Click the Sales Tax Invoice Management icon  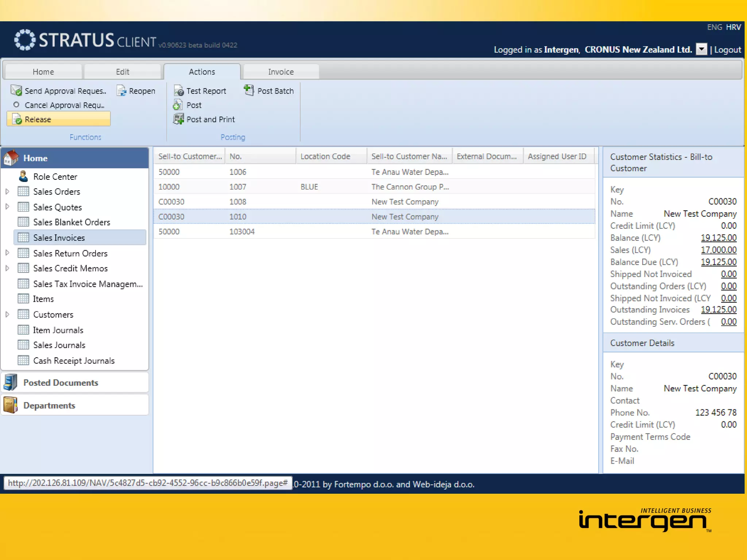tap(23, 284)
